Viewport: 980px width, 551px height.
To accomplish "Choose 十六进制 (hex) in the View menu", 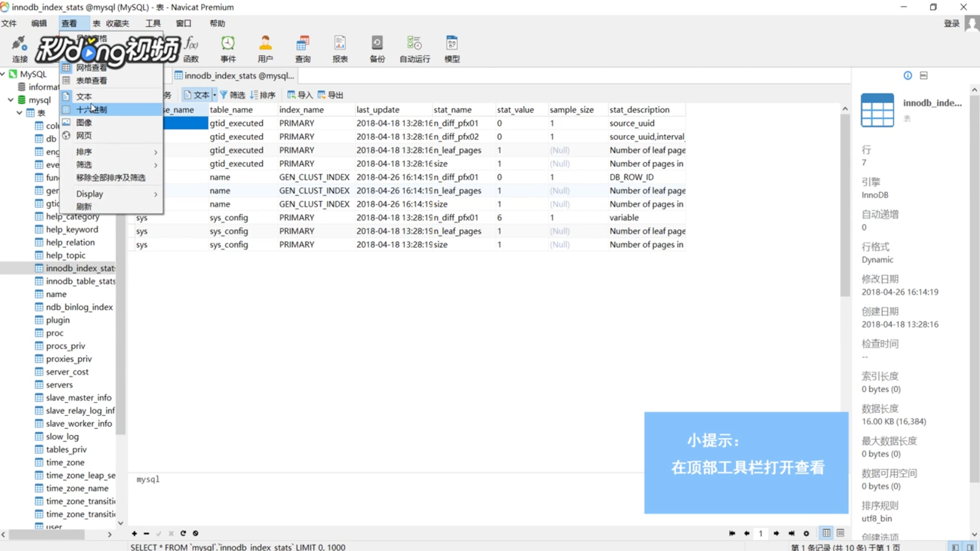I will point(111,109).
